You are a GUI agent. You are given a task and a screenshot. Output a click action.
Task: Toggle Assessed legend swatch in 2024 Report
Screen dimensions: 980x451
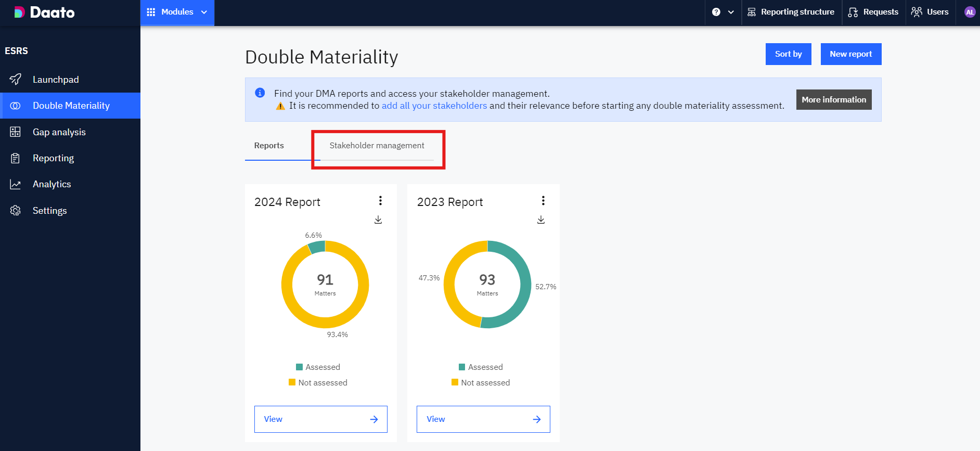(x=299, y=367)
